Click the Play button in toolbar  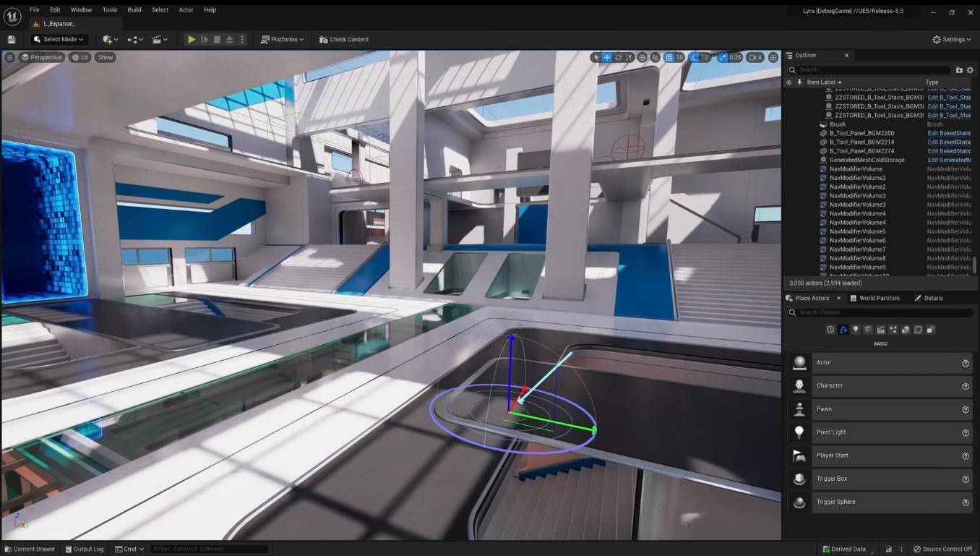click(191, 40)
